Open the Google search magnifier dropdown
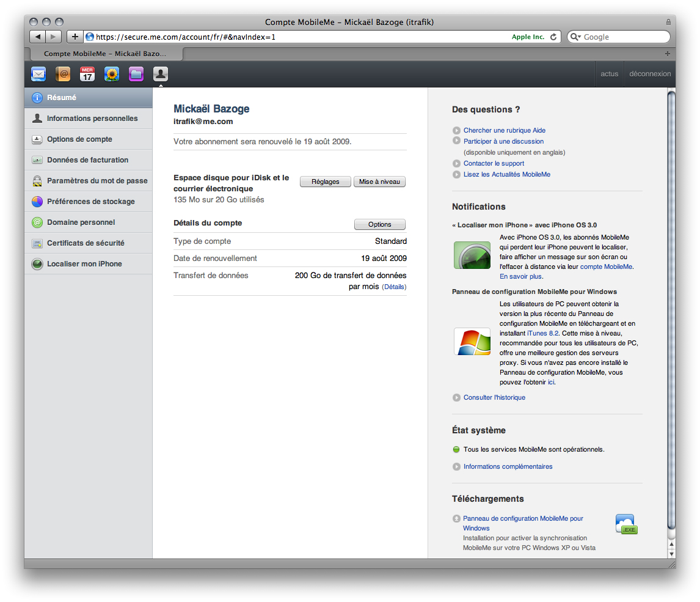This screenshot has height=602, width=700. [575, 37]
